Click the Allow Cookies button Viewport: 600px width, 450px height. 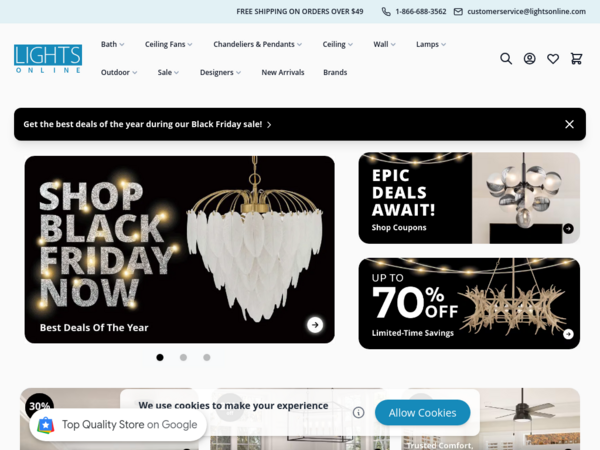pyautogui.click(x=422, y=412)
